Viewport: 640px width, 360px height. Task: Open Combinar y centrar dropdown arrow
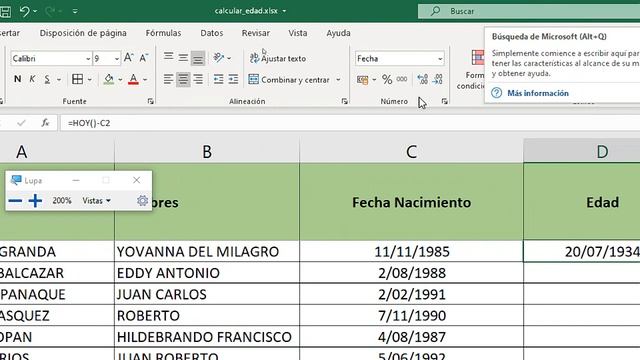click(x=338, y=80)
